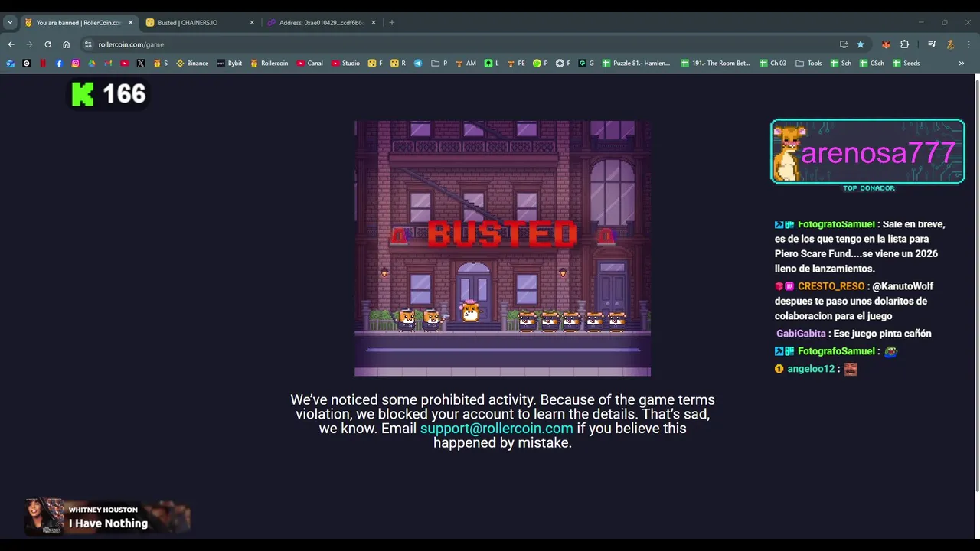
Task: Open site information icon in address bar
Action: point(88,44)
